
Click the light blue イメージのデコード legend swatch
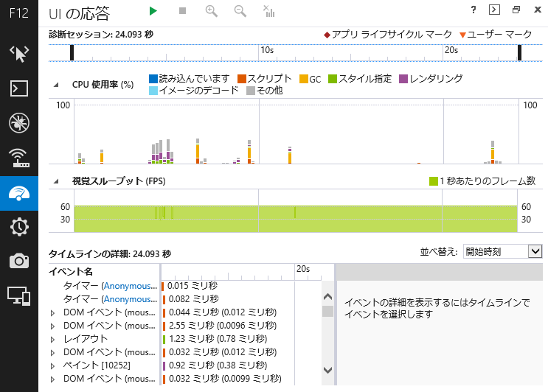(x=153, y=91)
